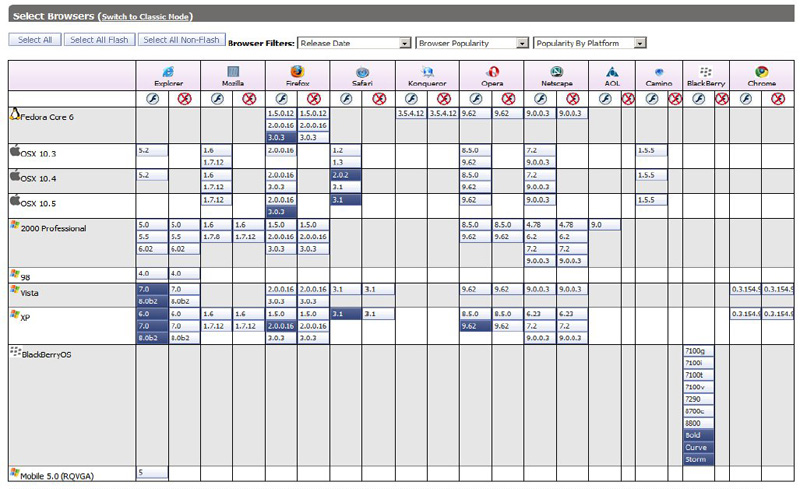The width and height of the screenshot is (800, 489).
Task: Click Select All button
Action: click(x=35, y=40)
